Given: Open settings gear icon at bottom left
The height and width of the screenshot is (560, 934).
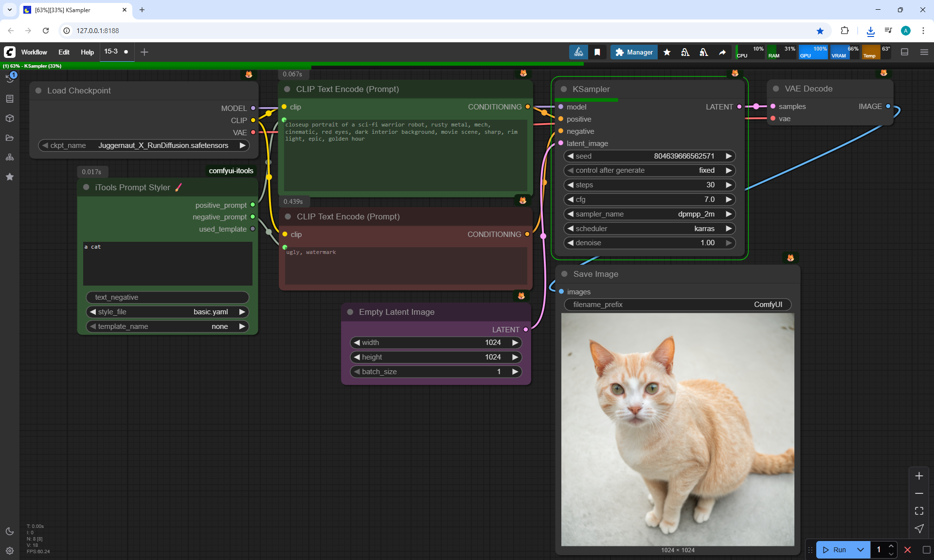Looking at the screenshot, I should (x=10, y=551).
